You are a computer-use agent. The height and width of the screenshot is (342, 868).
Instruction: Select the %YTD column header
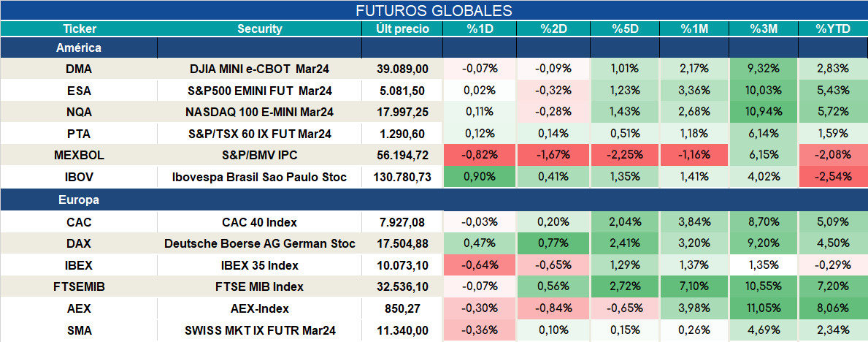pos(832,29)
